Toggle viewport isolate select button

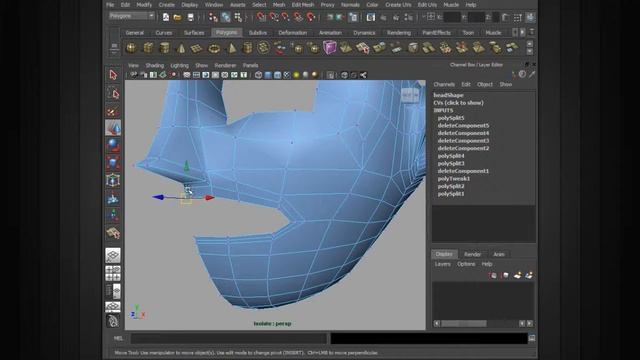click(331, 75)
